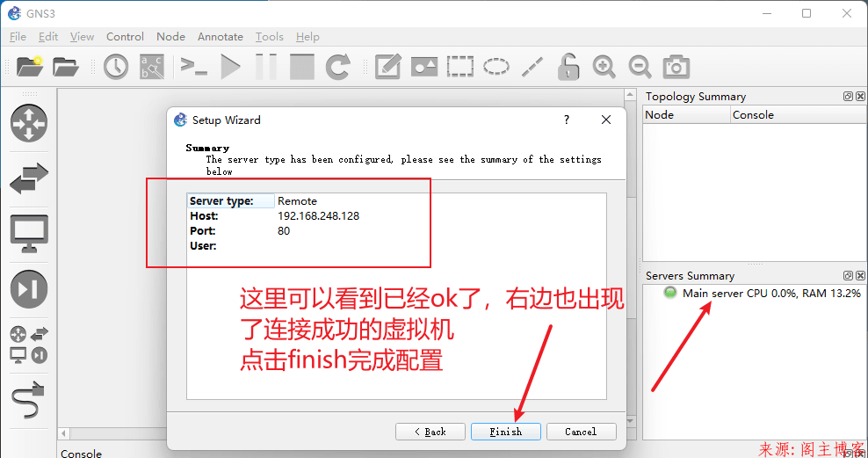The height and width of the screenshot is (458, 868).
Task: Click workspace vertical scrollbar down arrow
Action: tap(630, 421)
